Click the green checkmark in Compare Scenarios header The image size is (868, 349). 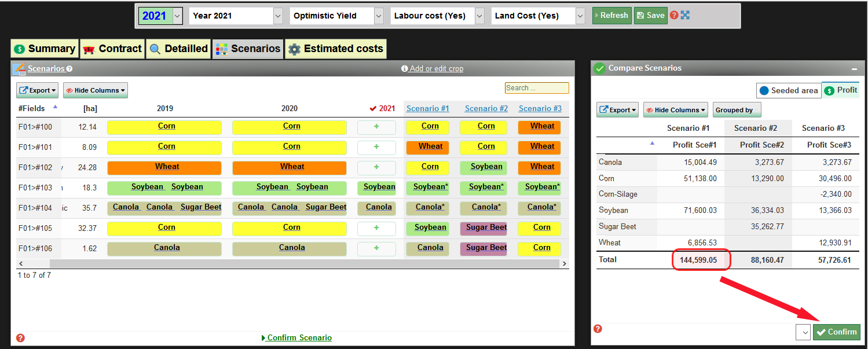[x=599, y=68]
